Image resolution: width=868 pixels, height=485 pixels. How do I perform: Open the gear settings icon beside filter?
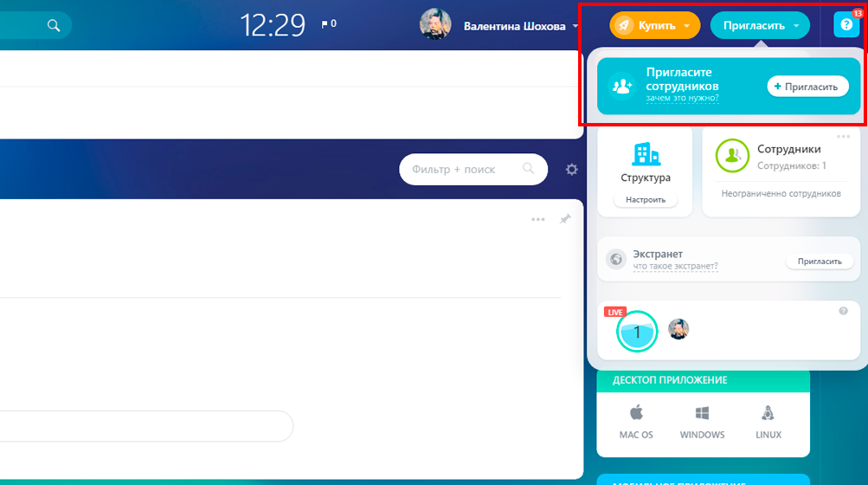572,170
